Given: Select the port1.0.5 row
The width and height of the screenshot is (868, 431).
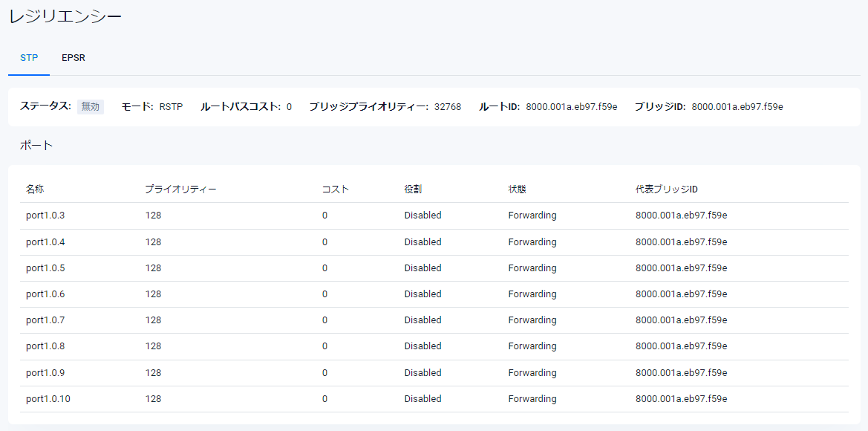Looking at the screenshot, I should pyautogui.click(x=45, y=268).
